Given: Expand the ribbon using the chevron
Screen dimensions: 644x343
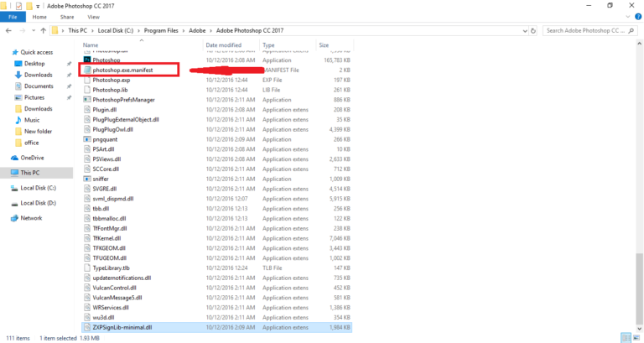Looking at the screenshot, I should (627, 16).
